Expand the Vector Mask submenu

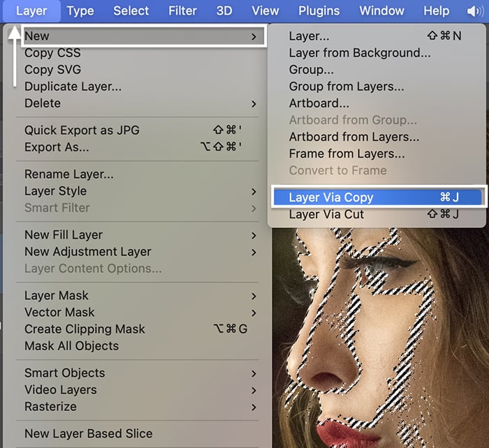(x=137, y=313)
